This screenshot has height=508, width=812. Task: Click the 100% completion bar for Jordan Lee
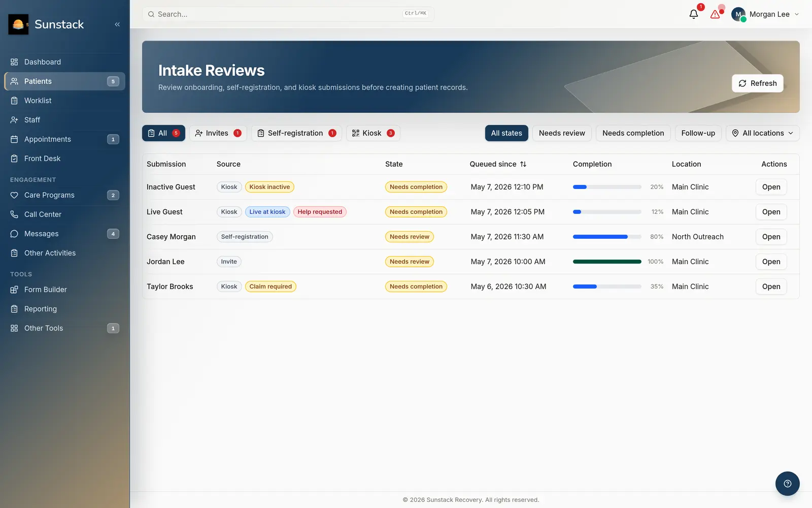607,262
